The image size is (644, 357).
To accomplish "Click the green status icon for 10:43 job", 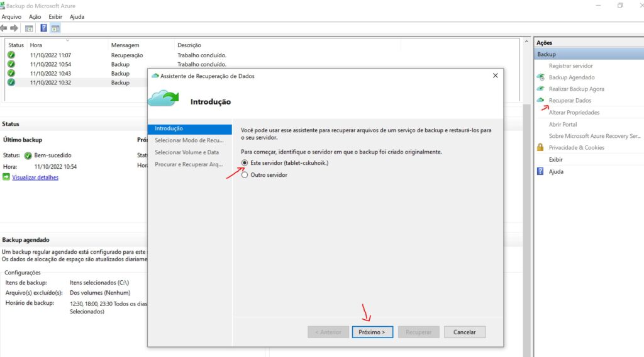I will click(11, 73).
